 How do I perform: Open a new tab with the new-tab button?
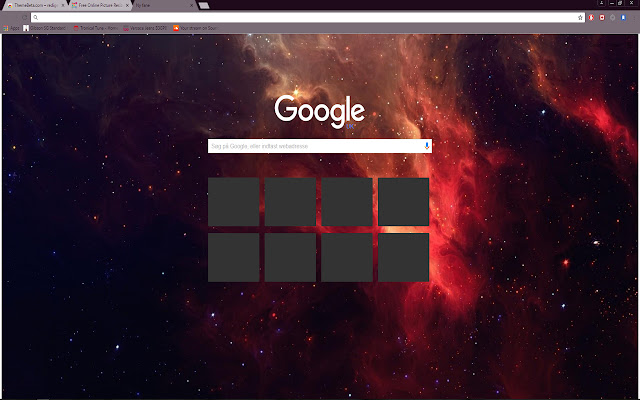coord(204,5)
